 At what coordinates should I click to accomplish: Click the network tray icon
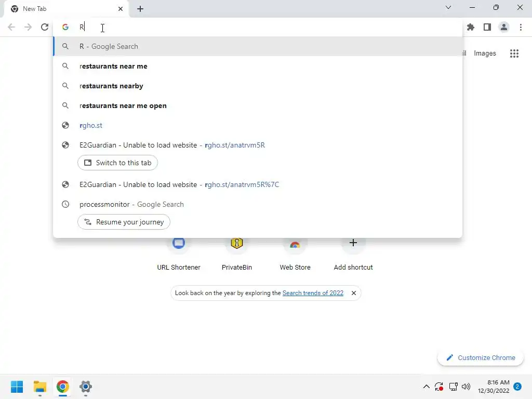tap(453, 387)
